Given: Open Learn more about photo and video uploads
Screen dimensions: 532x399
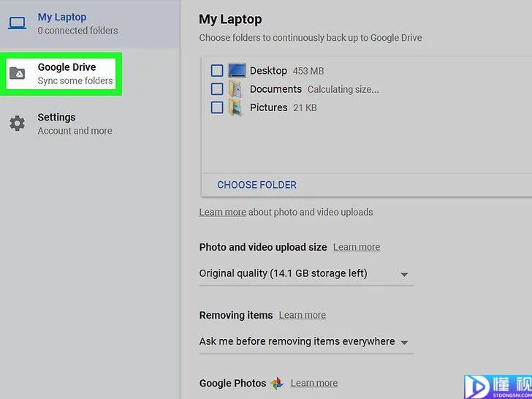Looking at the screenshot, I should point(222,212).
